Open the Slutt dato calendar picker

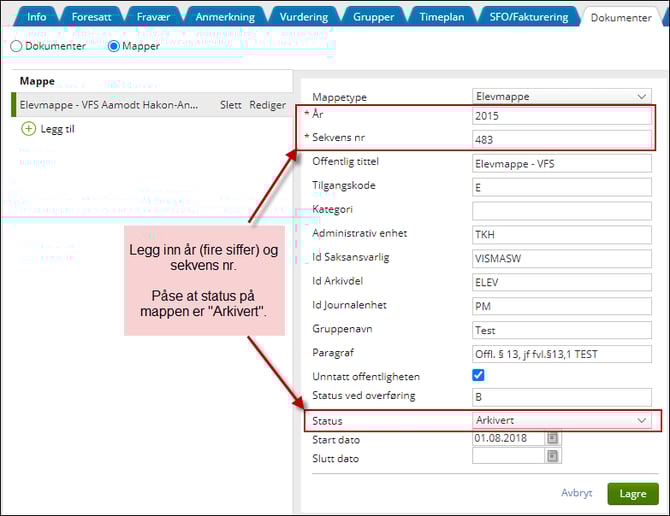point(553,456)
